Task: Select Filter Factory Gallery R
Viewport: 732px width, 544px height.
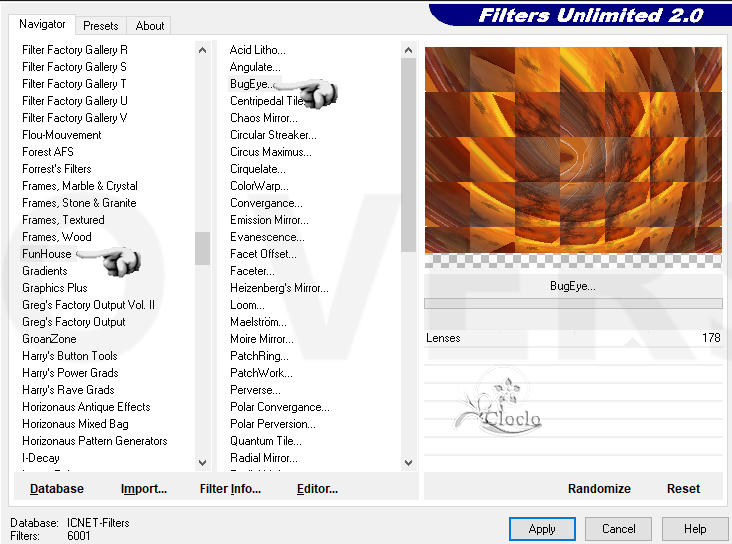Action: (x=75, y=50)
